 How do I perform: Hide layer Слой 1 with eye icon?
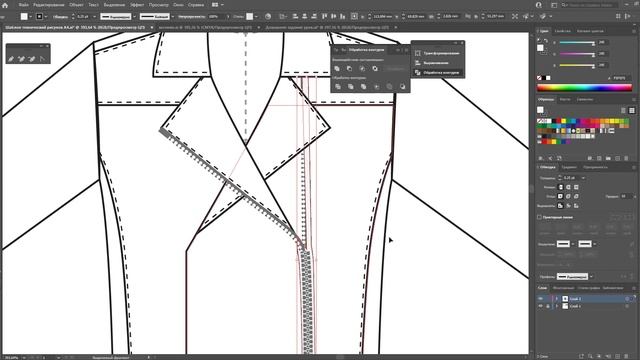541,306
